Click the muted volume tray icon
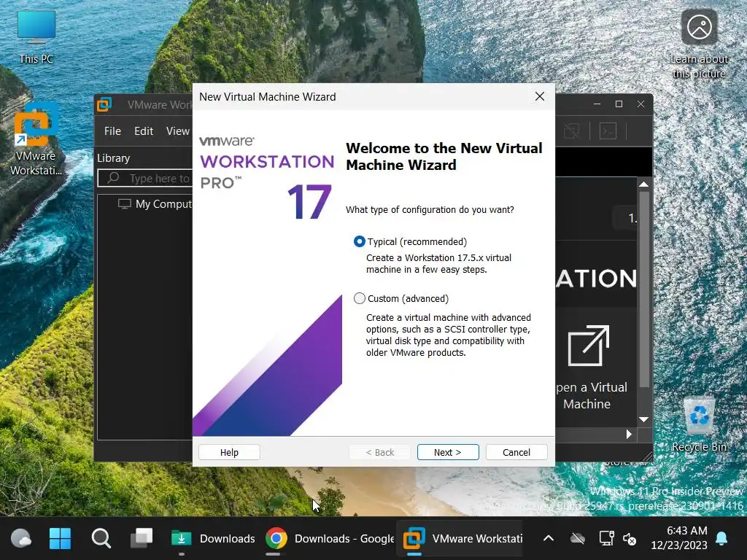Screen dimensions: 747x560 click(630, 539)
